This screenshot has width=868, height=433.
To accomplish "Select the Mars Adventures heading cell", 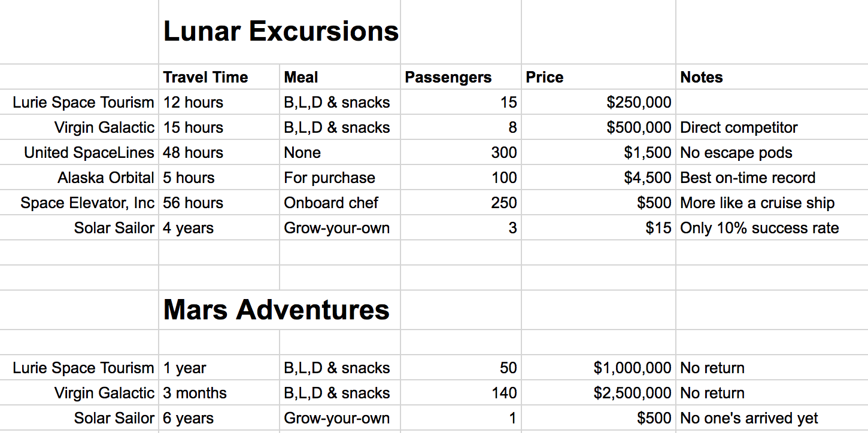I will coord(280,310).
